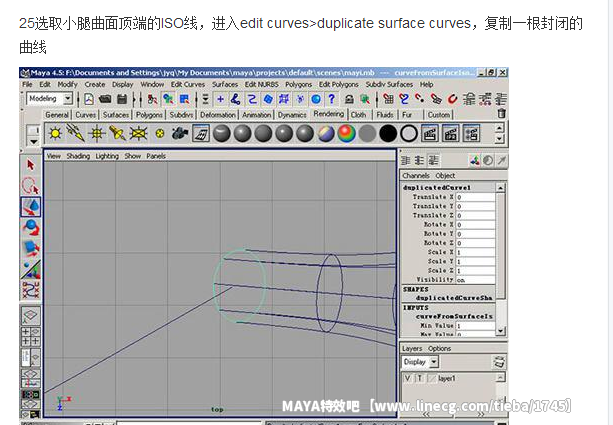613x425 pixels.
Task: Click the sun-shaped light shelf icon
Action: 55,134
